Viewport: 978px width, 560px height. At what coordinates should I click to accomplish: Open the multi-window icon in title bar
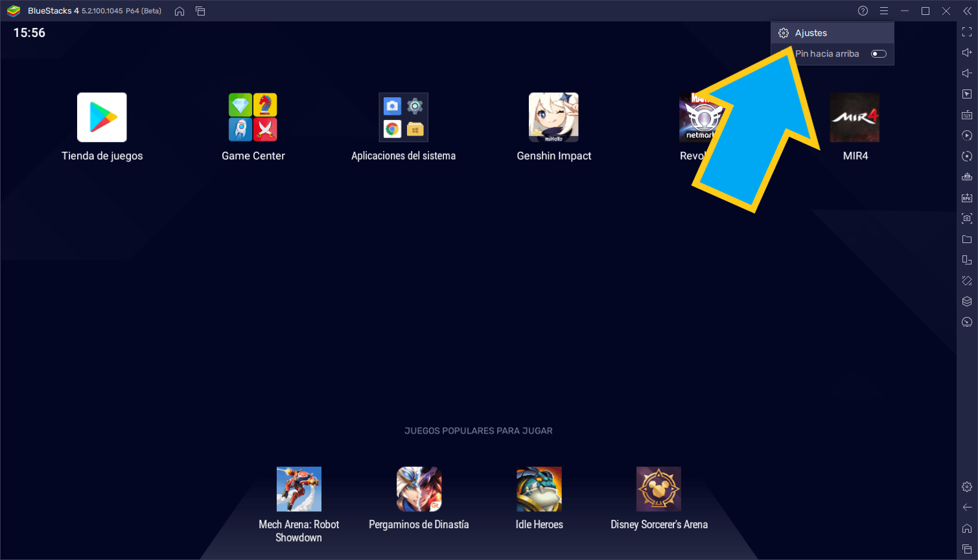point(200,11)
